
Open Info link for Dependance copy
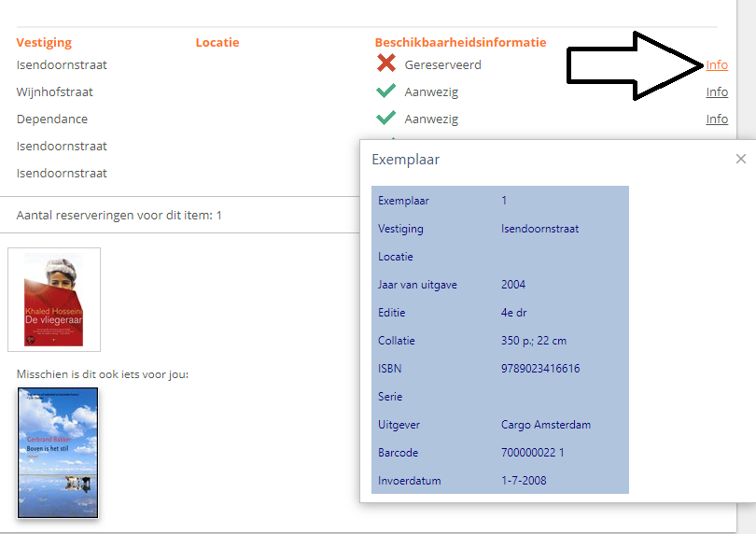[717, 119]
